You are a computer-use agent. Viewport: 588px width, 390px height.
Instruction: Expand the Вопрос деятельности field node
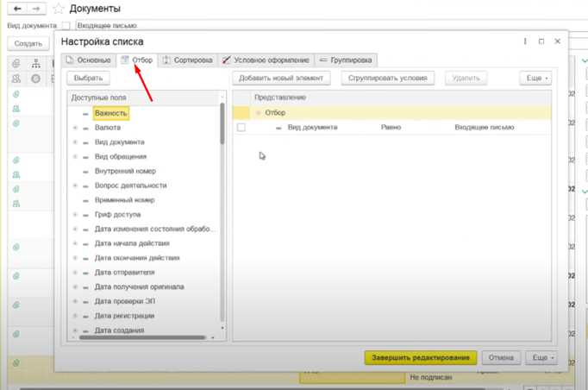click(x=75, y=186)
